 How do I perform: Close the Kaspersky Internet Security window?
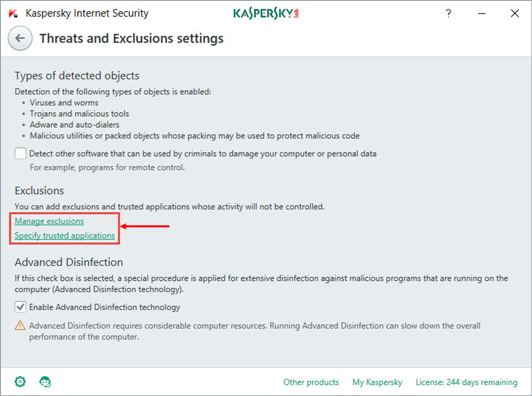click(x=515, y=13)
